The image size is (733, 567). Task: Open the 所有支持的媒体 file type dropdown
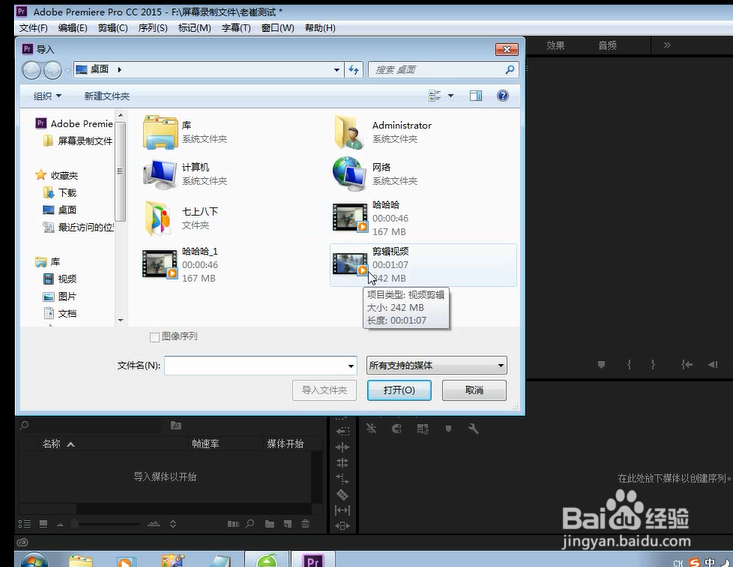coord(437,366)
